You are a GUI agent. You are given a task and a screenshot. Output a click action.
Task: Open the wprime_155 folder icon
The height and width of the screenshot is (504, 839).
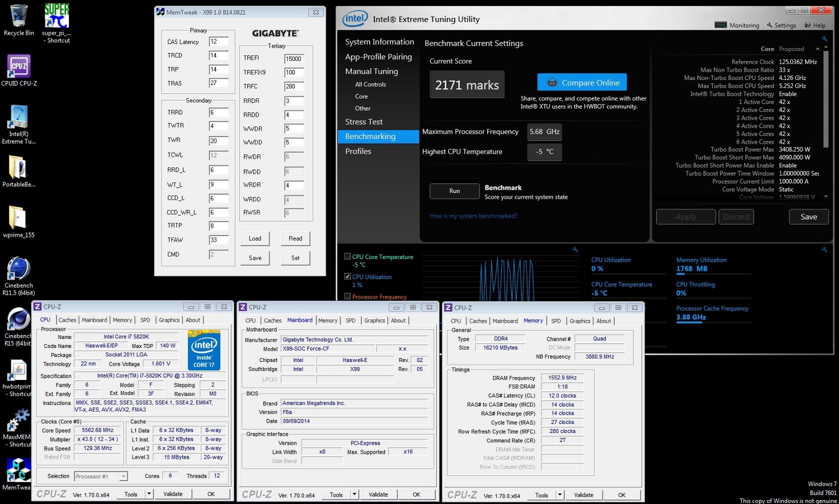pyautogui.click(x=18, y=218)
